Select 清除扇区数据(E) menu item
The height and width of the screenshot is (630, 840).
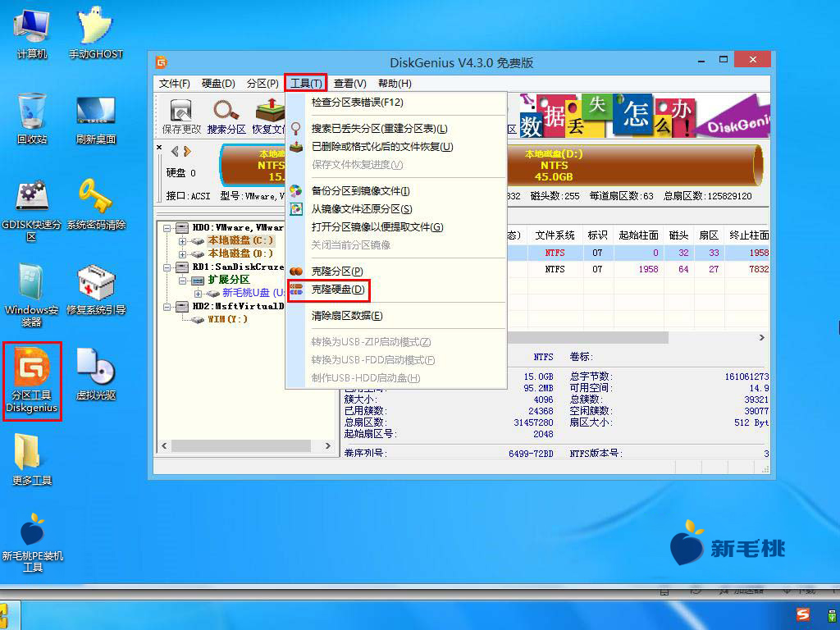tap(397, 316)
